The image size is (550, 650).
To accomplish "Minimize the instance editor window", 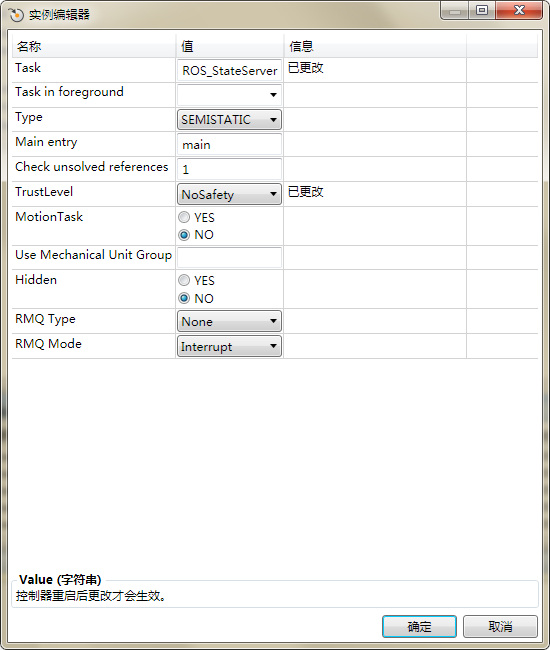I will pos(455,11).
